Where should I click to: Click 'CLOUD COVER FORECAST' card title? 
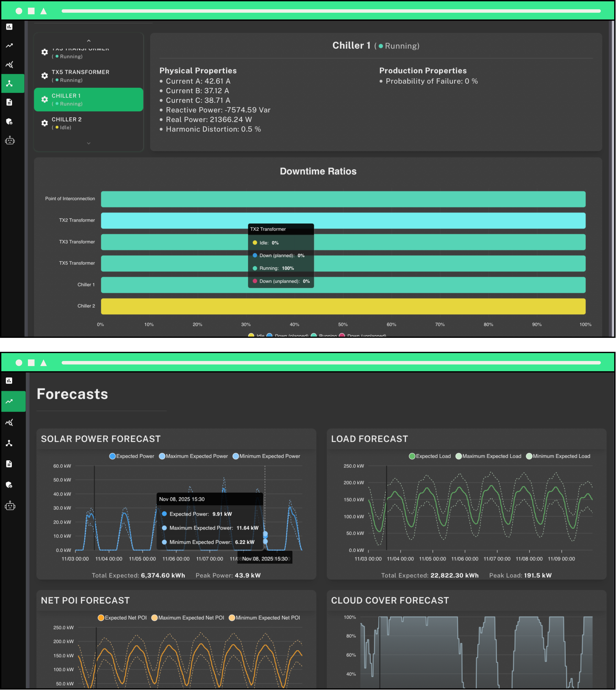point(390,601)
